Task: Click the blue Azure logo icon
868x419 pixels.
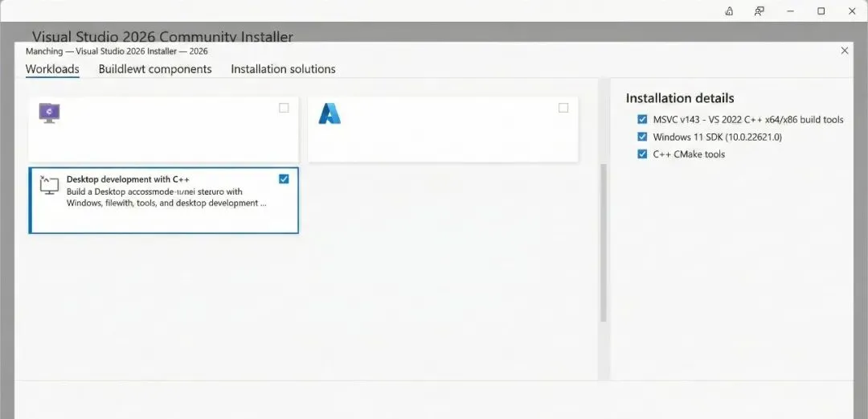Action: click(330, 113)
